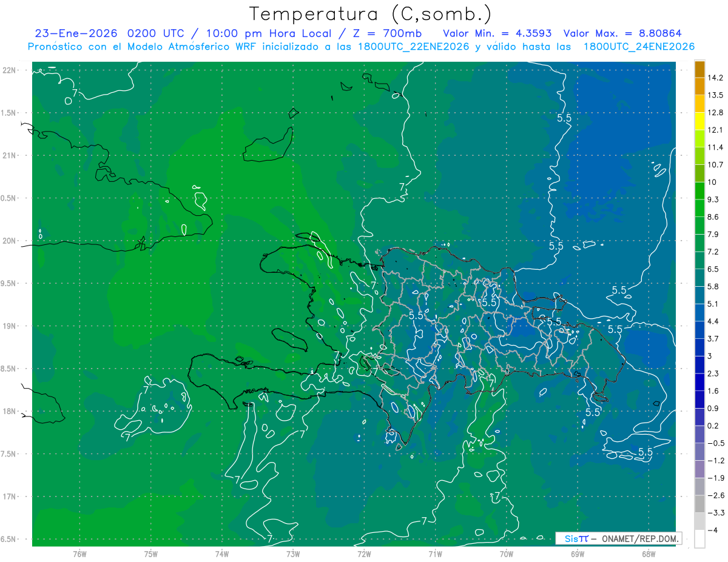Select the 'Z = 700mb' level text

click(388, 33)
